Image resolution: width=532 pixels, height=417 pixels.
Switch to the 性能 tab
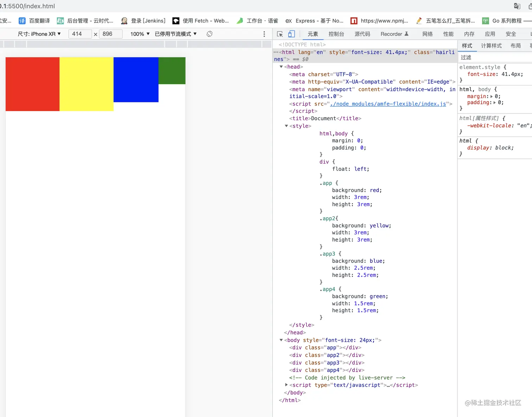[x=448, y=34]
